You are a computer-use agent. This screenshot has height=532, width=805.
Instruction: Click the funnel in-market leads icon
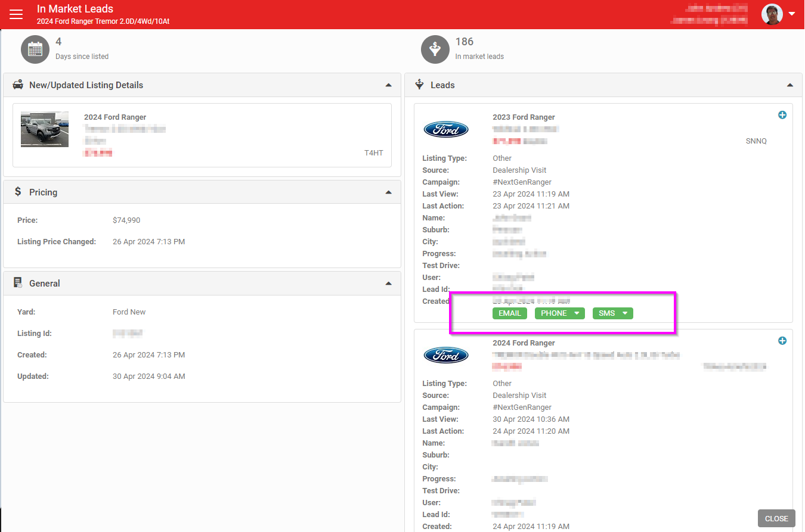[x=435, y=49]
